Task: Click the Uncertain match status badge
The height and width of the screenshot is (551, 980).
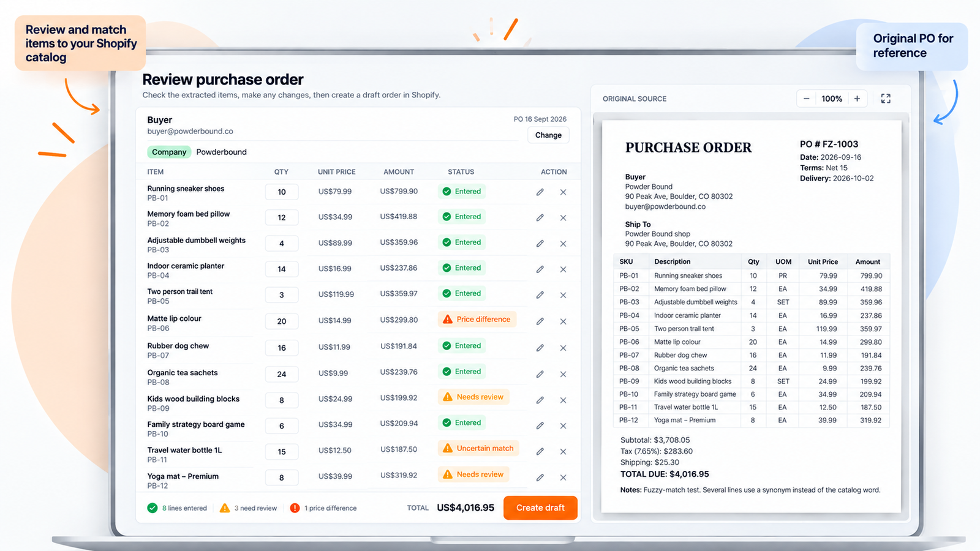Action: (x=479, y=448)
